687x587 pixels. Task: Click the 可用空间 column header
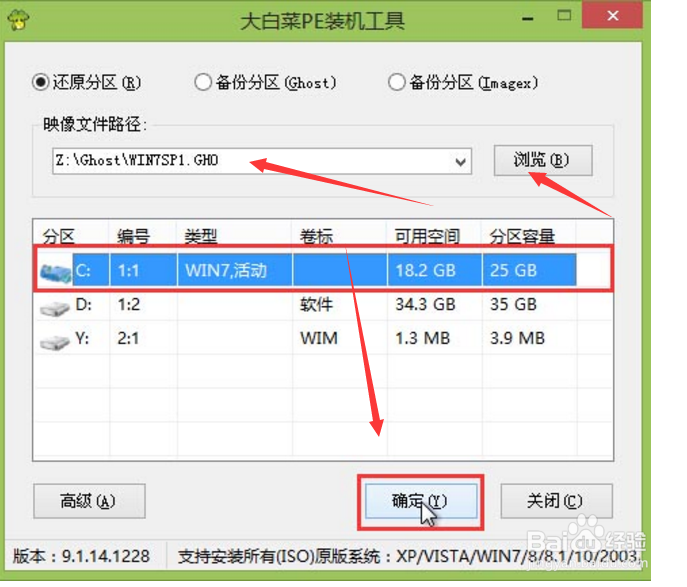point(427,237)
